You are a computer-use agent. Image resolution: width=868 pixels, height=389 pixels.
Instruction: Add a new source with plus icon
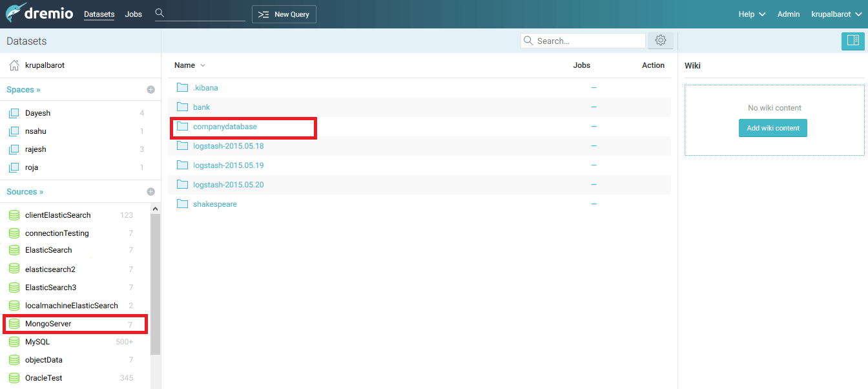point(150,192)
